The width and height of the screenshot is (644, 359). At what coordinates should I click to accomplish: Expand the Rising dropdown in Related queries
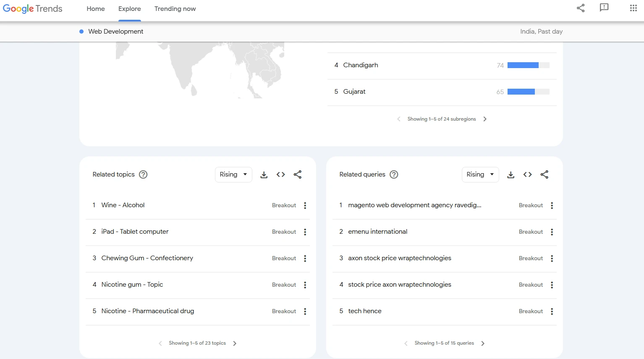pyautogui.click(x=480, y=174)
